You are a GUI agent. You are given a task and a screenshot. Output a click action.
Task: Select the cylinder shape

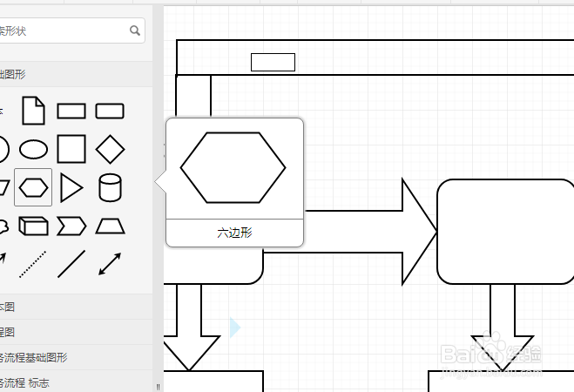pyautogui.click(x=110, y=187)
